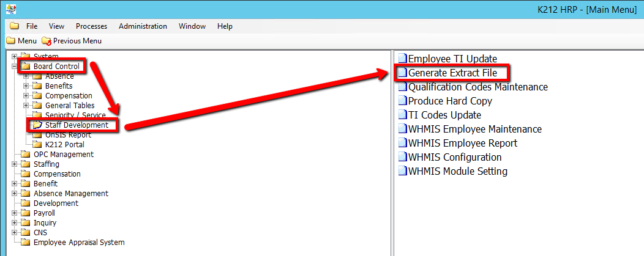The image size is (644, 256).
Task: Expand the Staffing tree node
Action: coord(15,164)
